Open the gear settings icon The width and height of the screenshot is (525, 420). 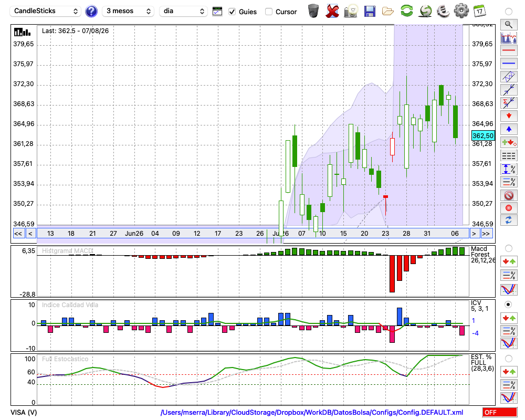click(461, 10)
